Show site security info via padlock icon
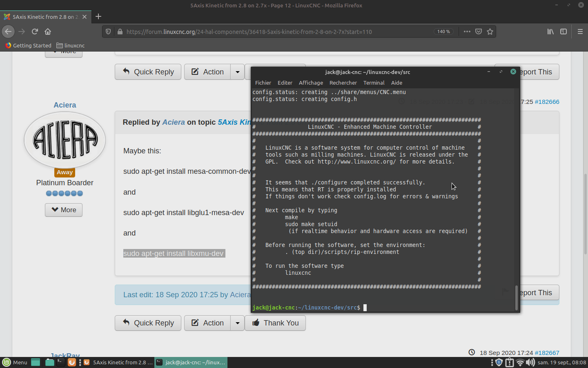This screenshot has width=588, height=368. (x=120, y=31)
